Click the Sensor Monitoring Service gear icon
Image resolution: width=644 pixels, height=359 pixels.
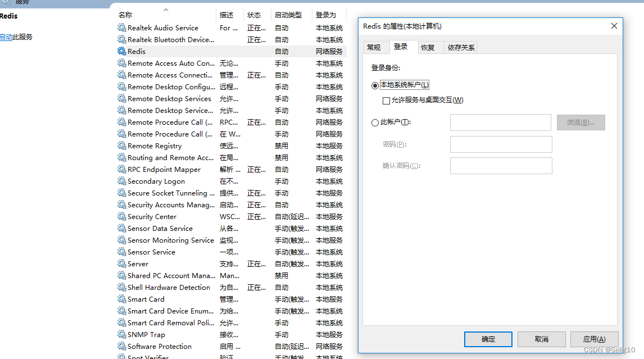tap(121, 240)
